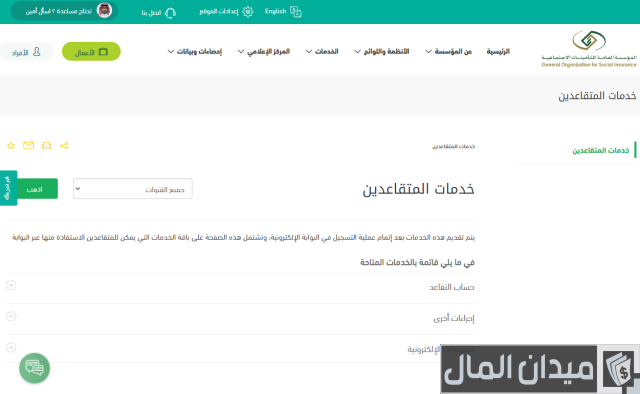
Task: Click the إجراءات أخرى row title
Action: tap(454, 318)
